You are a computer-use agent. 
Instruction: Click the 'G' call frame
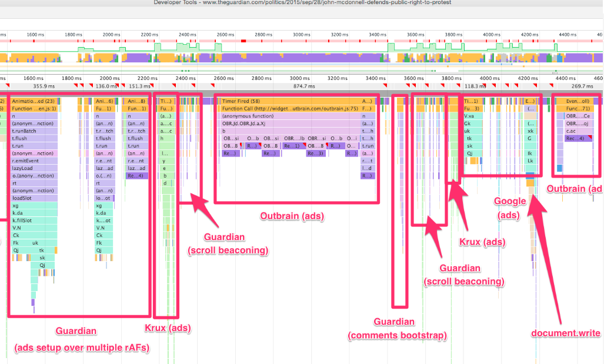tap(530, 138)
